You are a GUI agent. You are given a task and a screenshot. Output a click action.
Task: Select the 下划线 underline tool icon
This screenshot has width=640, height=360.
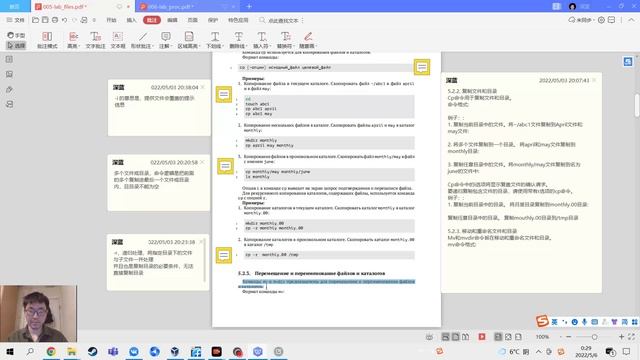pyautogui.click(x=215, y=37)
